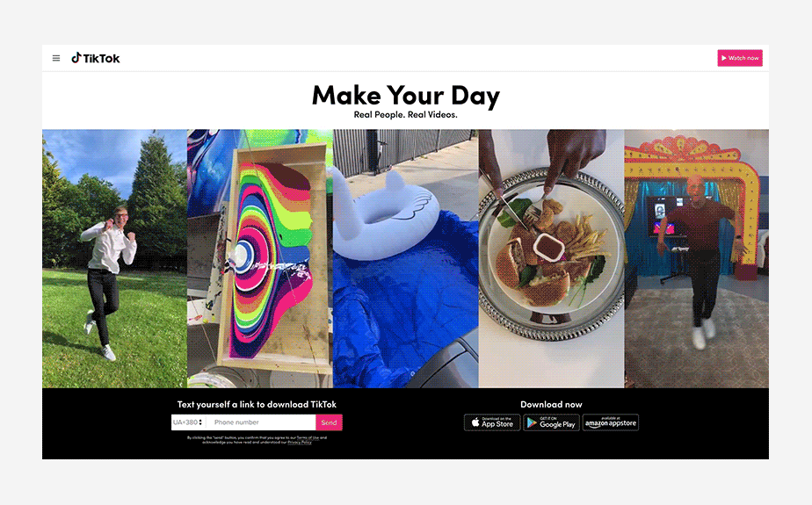Viewport: 812px width, 505px height.
Task: Select the food plate video
Action: click(x=551, y=259)
